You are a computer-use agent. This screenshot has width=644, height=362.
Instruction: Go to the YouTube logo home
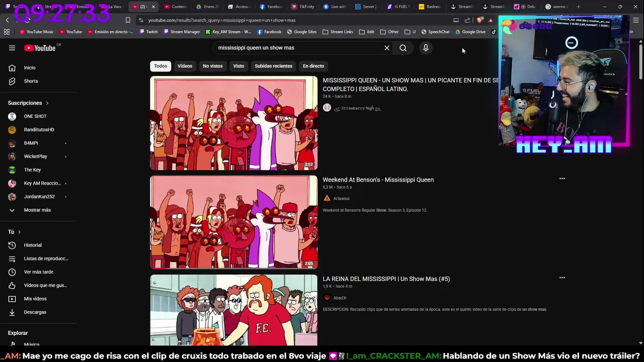coord(40,48)
